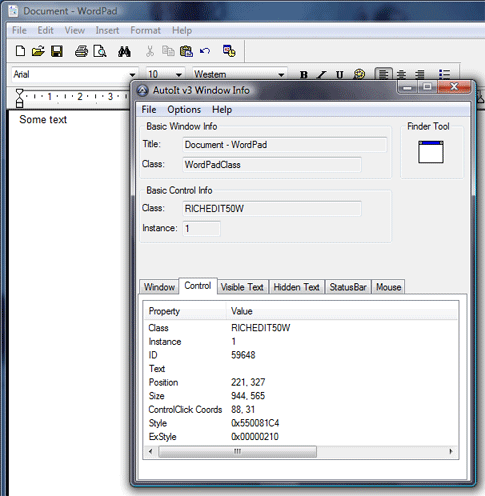Save the document with the floppy disk icon
Image resolution: width=485 pixels, height=496 pixels.
[x=57, y=51]
